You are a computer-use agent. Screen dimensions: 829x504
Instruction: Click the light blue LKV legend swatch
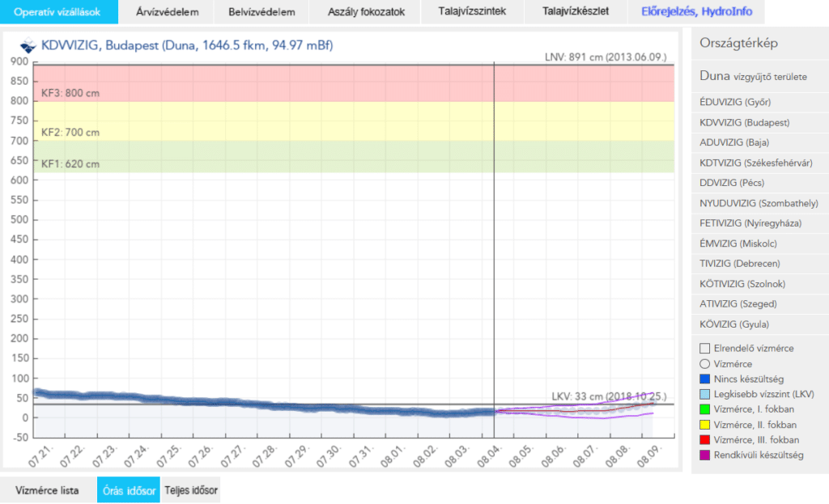click(705, 394)
